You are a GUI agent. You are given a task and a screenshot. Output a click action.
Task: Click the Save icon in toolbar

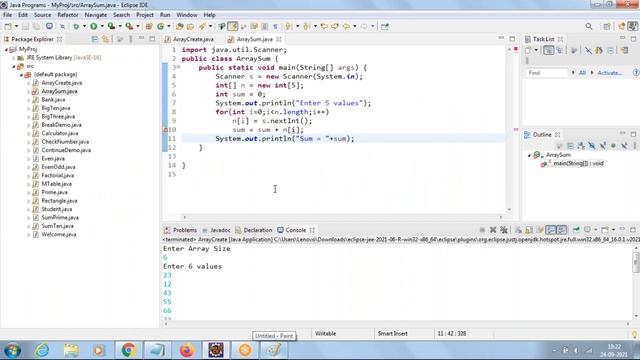[x=25, y=27]
